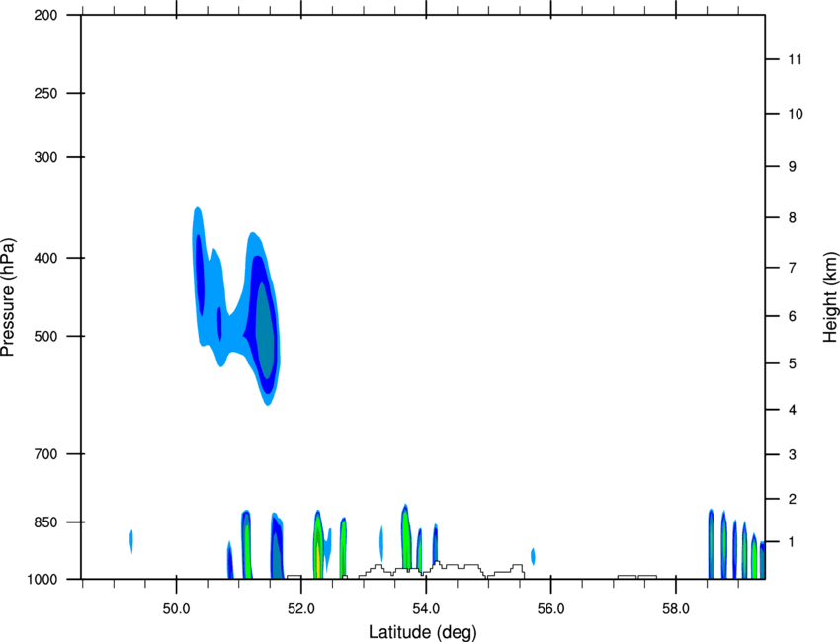Click the 'Height (km)' axis title
Screen dimensions: 840x642
[830, 297]
